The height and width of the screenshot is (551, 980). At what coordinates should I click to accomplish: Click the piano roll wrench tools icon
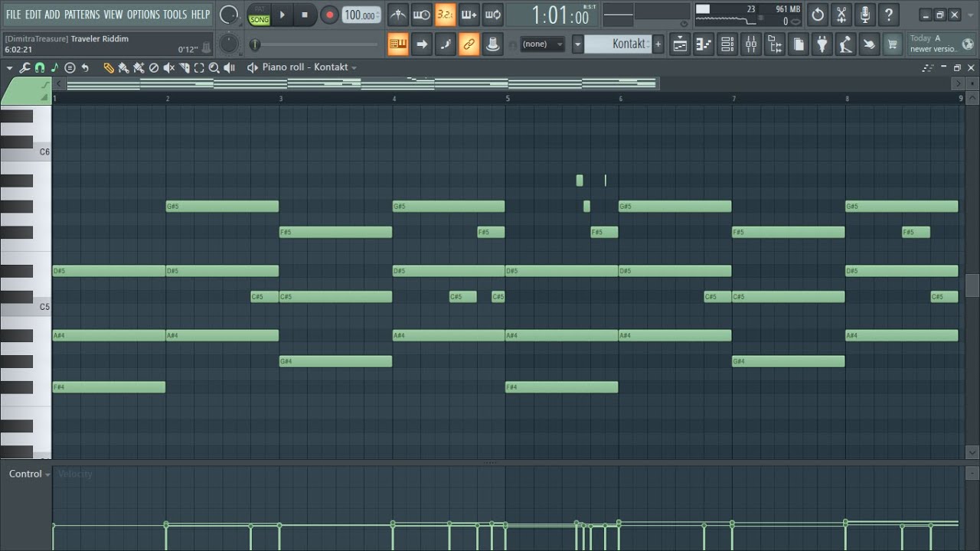pyautogui.click(x=24, y=67)
